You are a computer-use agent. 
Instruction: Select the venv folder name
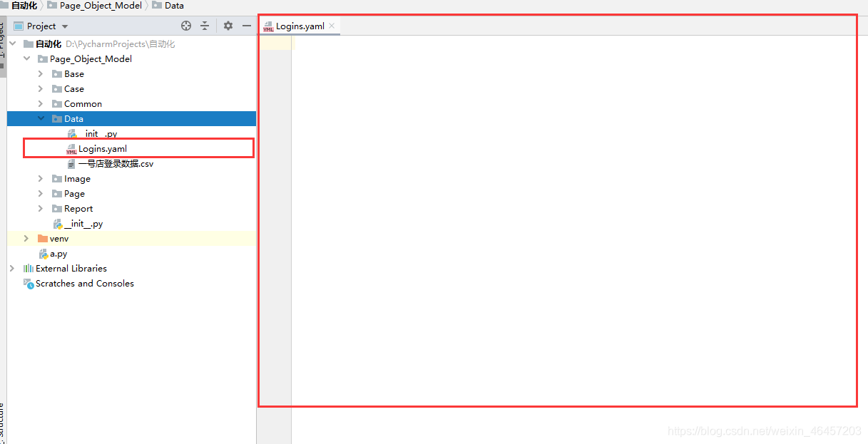point(59,239)
